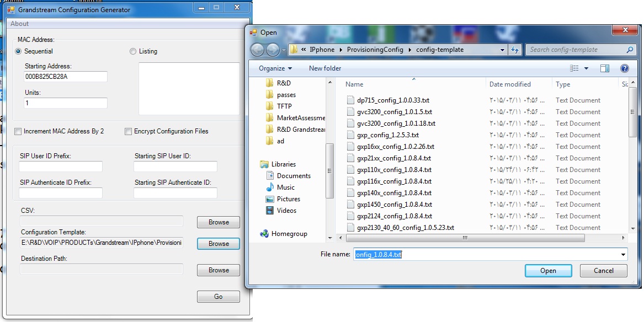Click the horizontal scrollbar in the file list
This screenshot has height=322, width=644.
point(465,238)
